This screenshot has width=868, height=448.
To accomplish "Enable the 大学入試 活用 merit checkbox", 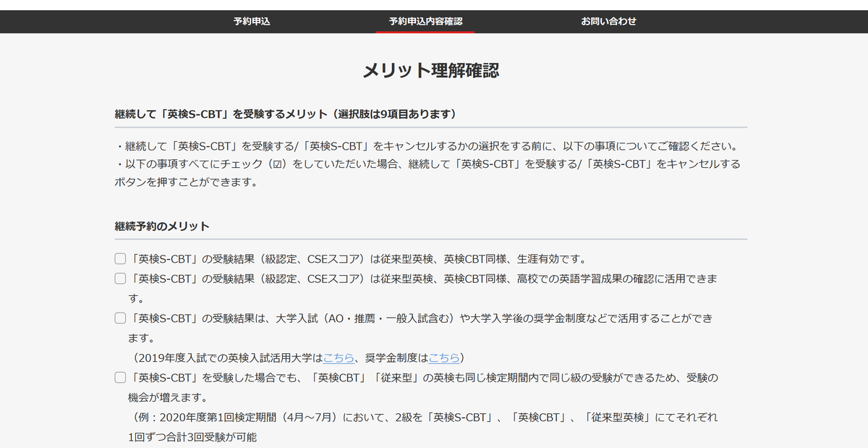I will pos(120,318).
